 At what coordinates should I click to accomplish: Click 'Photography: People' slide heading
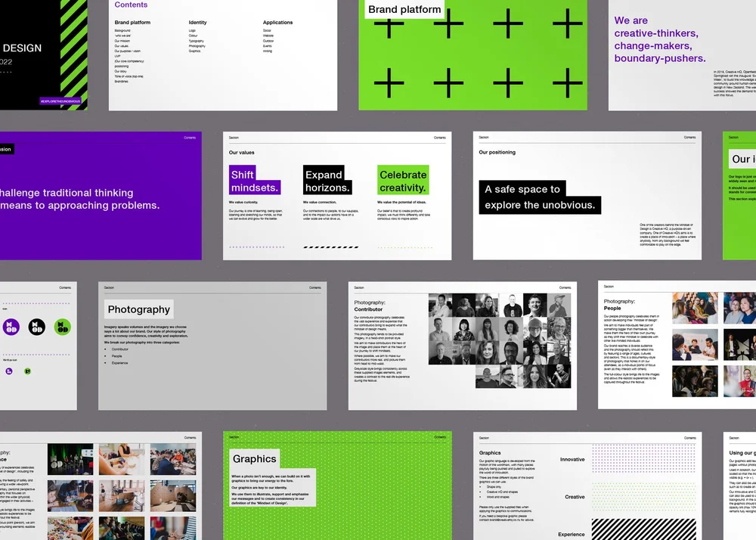(620, 305)
